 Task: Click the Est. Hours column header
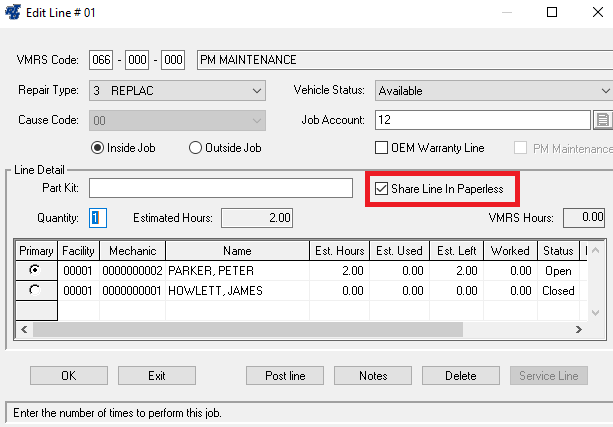340,251
